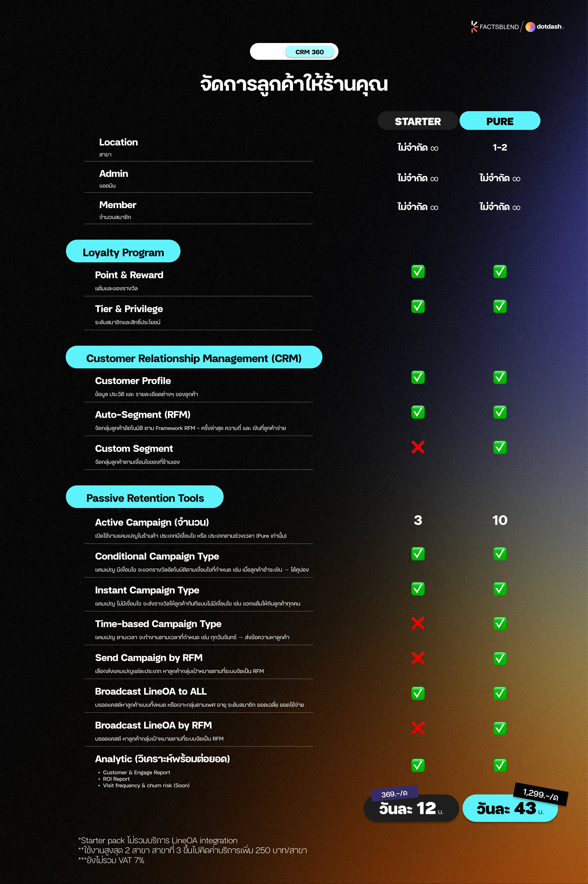588x884 pixels.
Task: Select the PURE plan tab
Action: [x=500, y=121]
